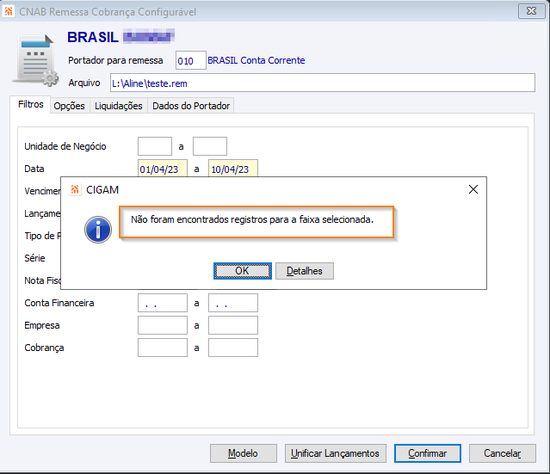The height and width of the screenshot is (474, 550).
Task: Confirm the message with OK button
Action: pyautogui.click(x=242, y=271)
